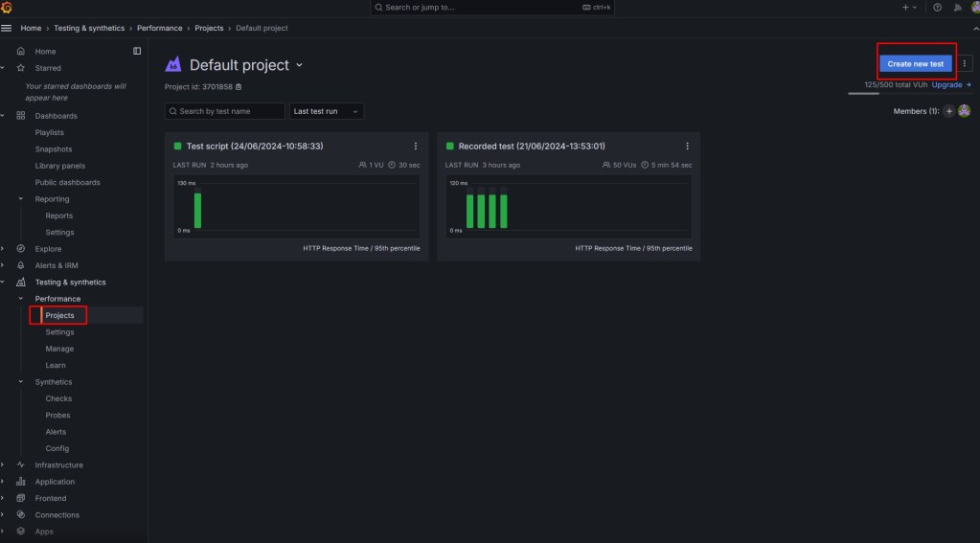Click the Grafana logo in the top-left corner
This screenshot has height=543, width=980.
(x=8, y=8)
